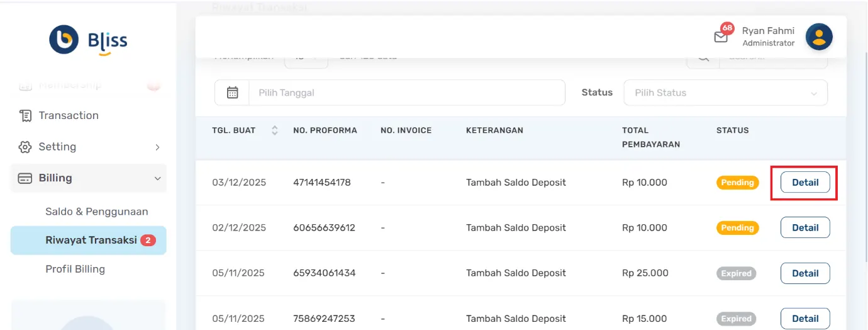Select Riwayat Transaksi submenu

coord(89,240)
